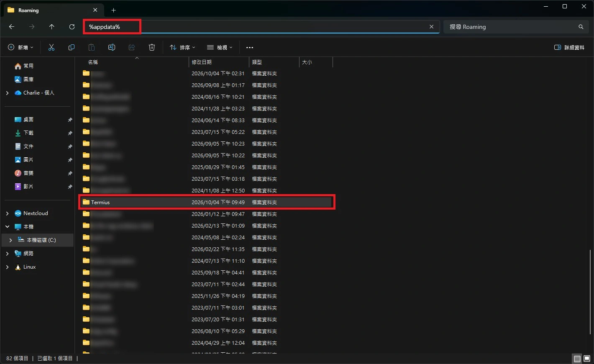Click the address bar containing %appdata%
The width and height of the screenshot is (594, 364).
[x=261, y=27]
